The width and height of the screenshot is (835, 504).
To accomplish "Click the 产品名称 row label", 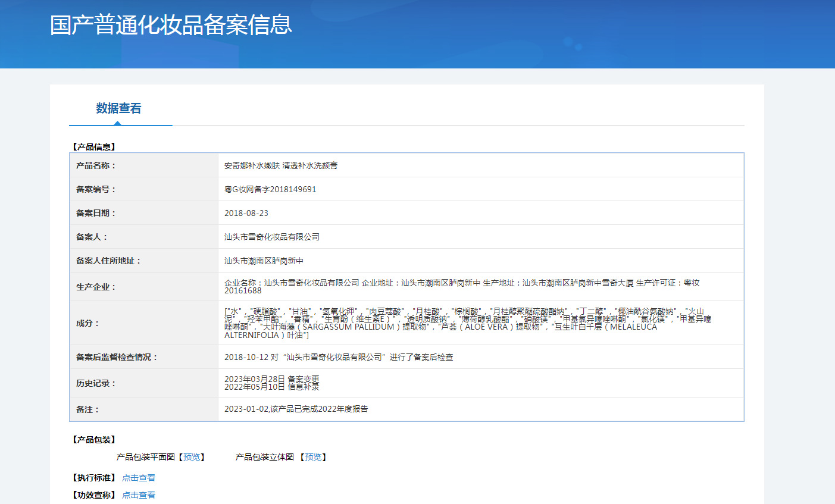I will [96, 165].
